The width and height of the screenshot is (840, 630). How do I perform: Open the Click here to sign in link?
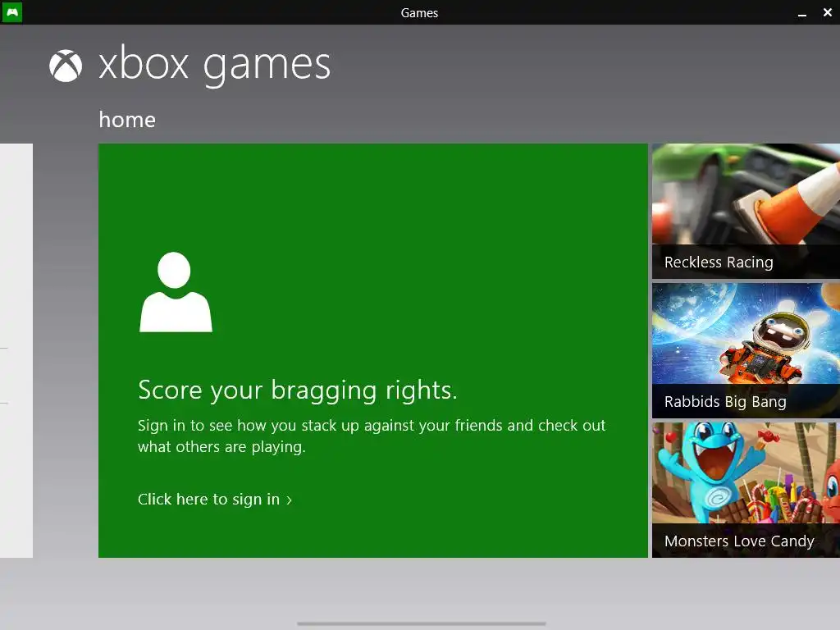(x=215, y=500)
